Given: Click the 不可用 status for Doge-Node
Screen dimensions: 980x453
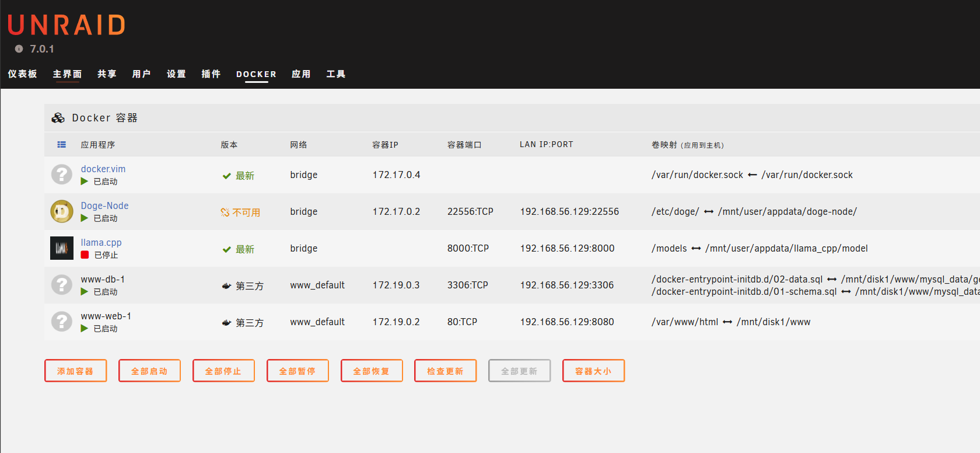Looking at the screenshot, I should point(246,212).
